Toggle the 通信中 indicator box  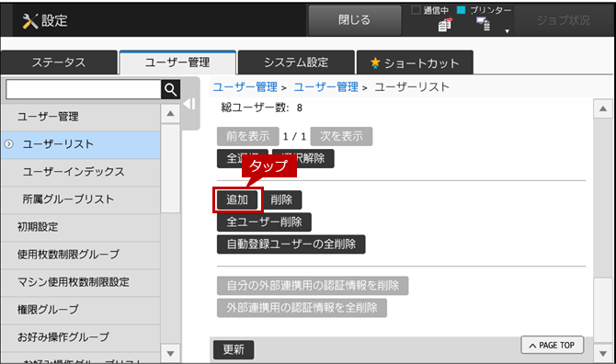(416, 10)
